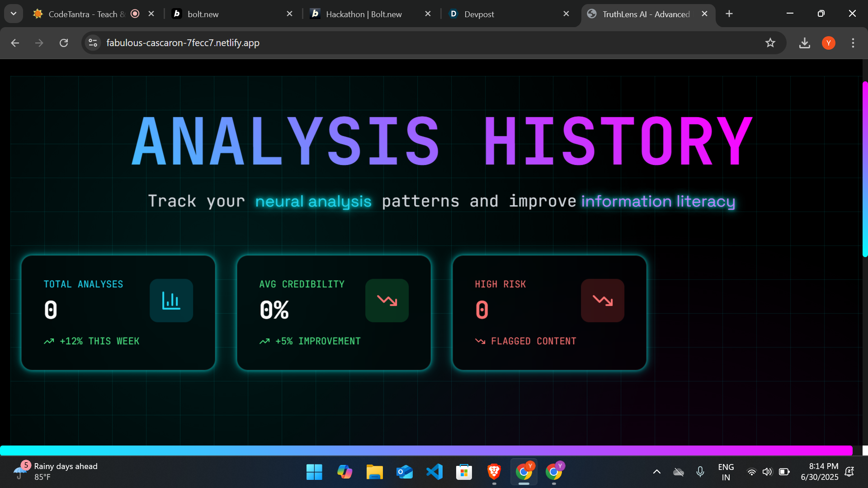Reload the current page
The width and height of the screenshot is (868, 488).
pyautogui.click(x=64, y=43)
